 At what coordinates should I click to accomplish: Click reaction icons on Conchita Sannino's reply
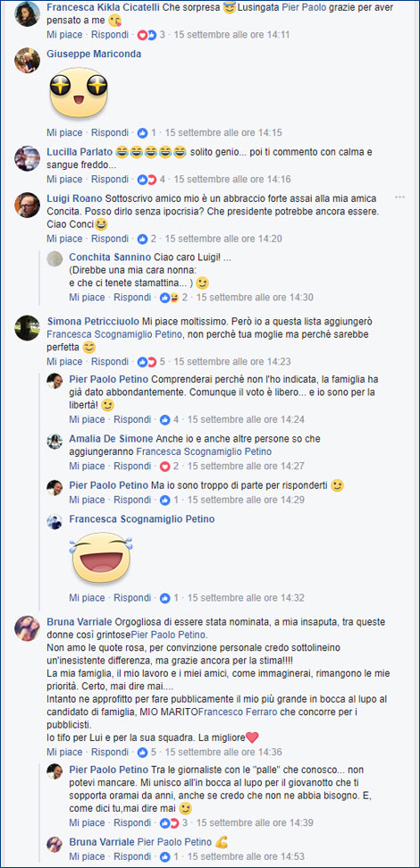pos(169,298)
